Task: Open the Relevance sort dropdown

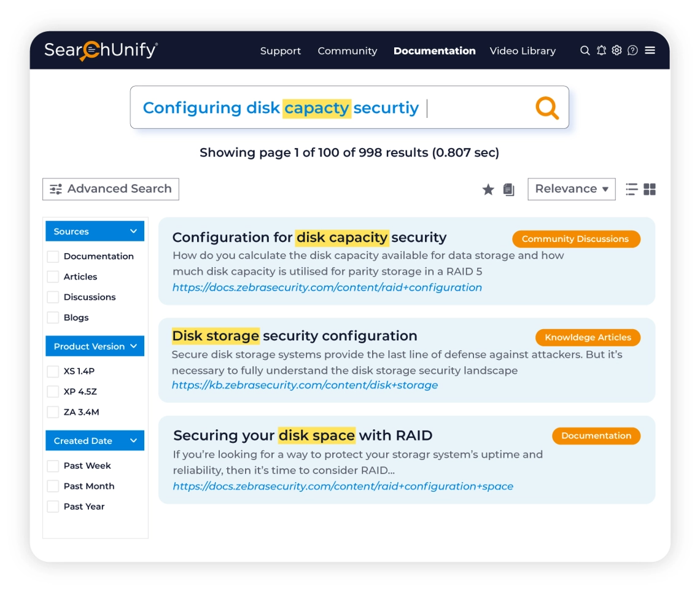Action: (571, 189)
